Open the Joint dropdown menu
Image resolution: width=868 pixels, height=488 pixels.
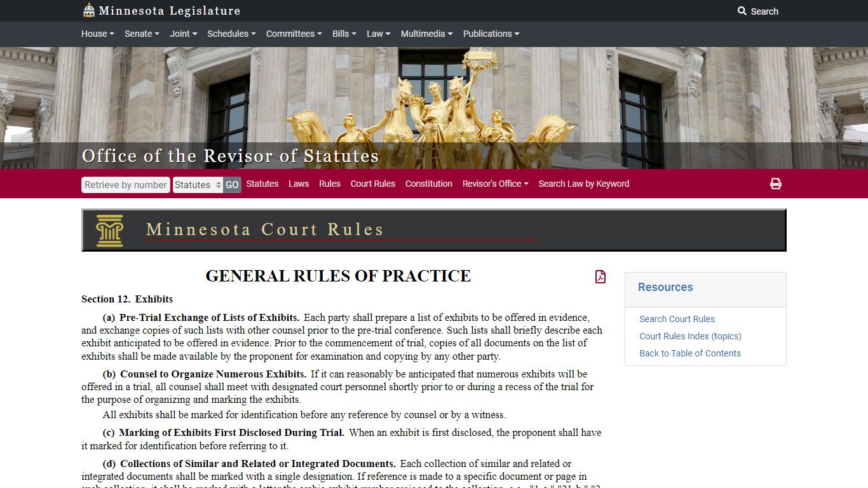tap(184, 34)
